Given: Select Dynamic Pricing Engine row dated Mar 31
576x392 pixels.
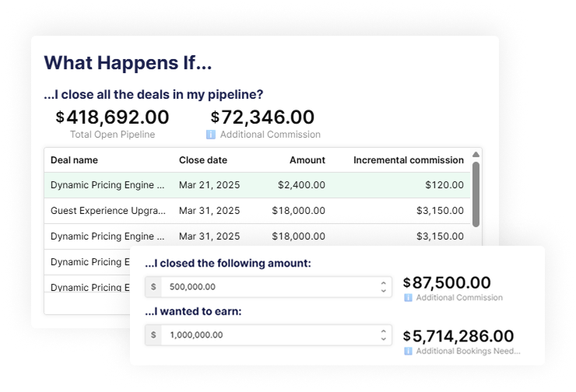Looking at the screenshot, I should pos(257,235).
